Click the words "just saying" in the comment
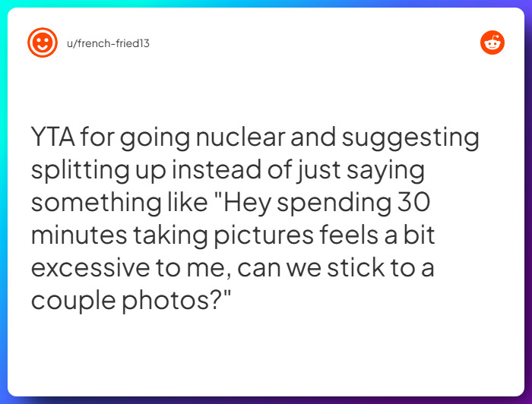The height and width of the screenshot is (404, 532). tap(375, 172)
